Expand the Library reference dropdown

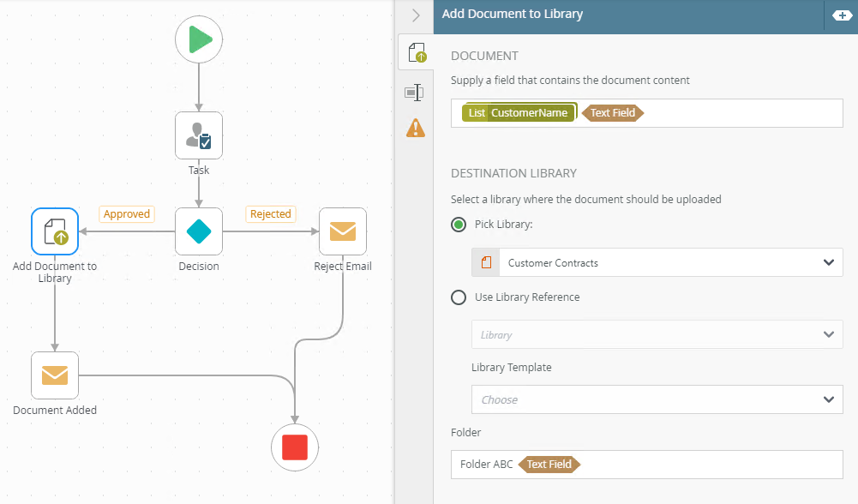[x=657, y=334]
